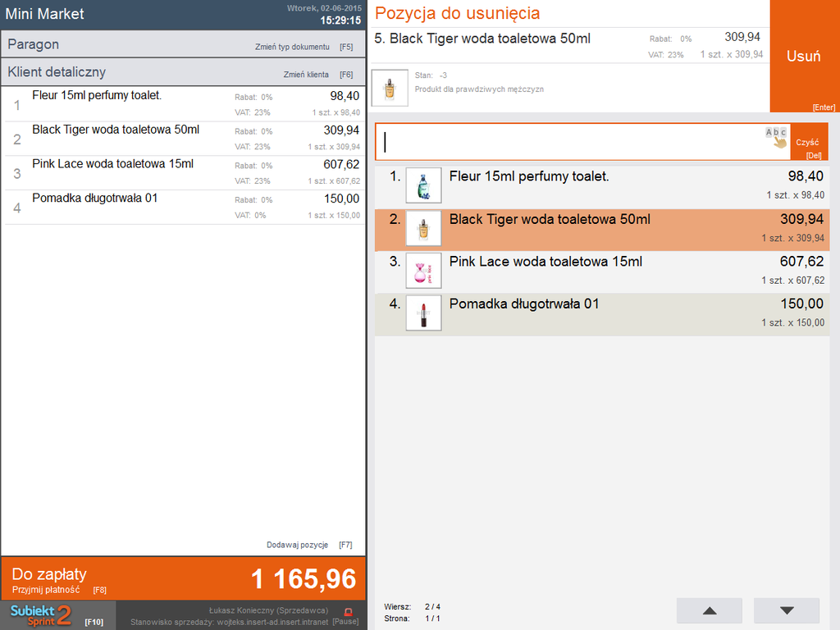The width and height of the screenshot is (840, 630).
Task: Click the clock time 15:29:15
Action: pos(340,21)
